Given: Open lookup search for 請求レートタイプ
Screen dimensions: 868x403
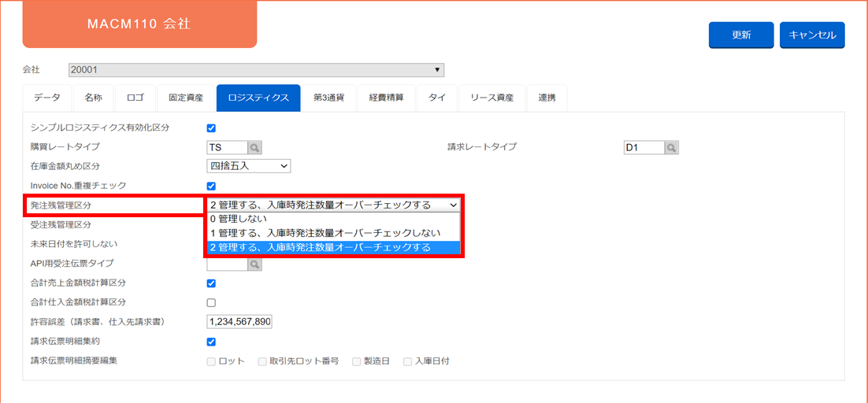Looking at the screenshot, I should click(x=672, y=148).
